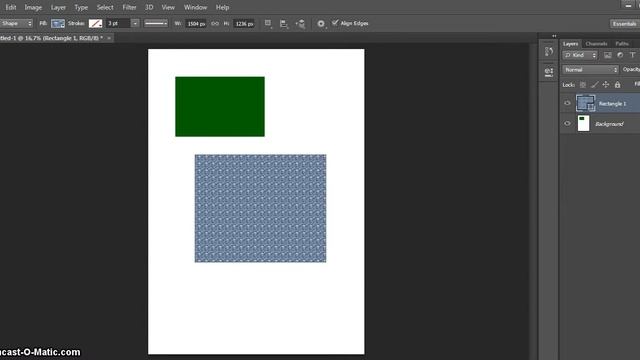The image size is (640, 360).
Task: Click the shape height H field
Action: (244, 24)
